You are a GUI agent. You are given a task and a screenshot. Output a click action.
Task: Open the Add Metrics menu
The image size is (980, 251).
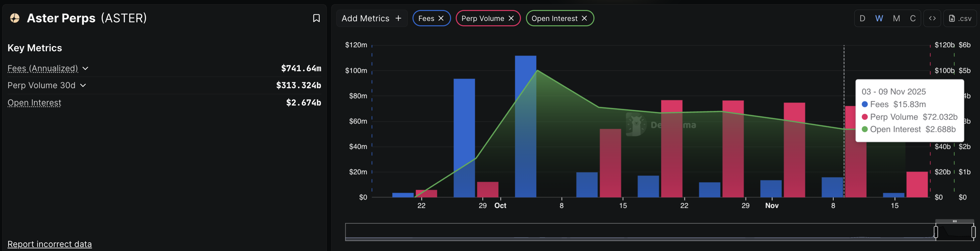point(372,18)
